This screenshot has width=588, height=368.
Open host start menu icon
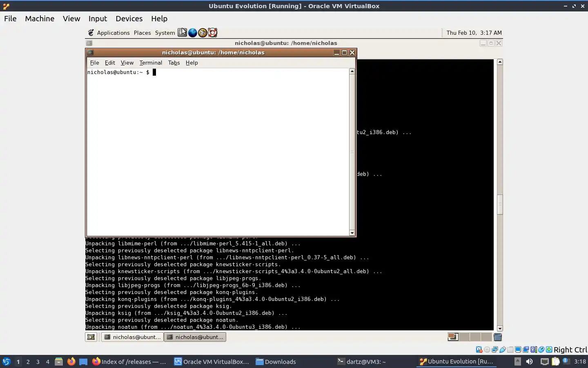click(6, 361)
